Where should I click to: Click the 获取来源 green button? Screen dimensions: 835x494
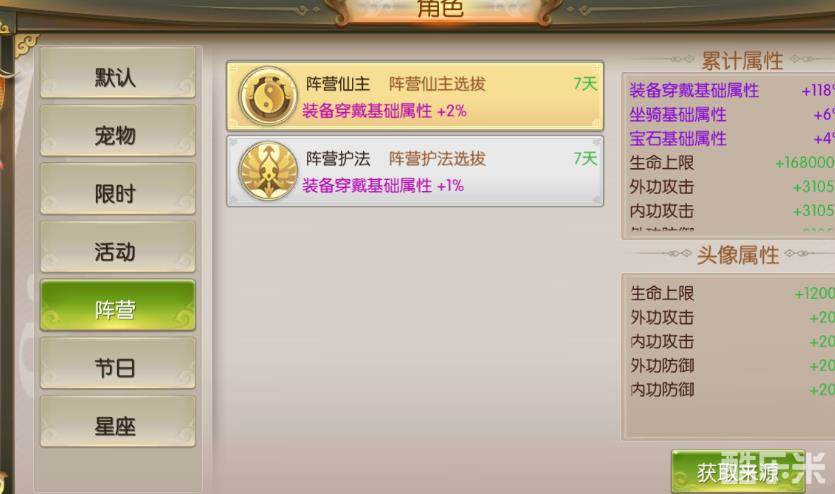(738, 472)
